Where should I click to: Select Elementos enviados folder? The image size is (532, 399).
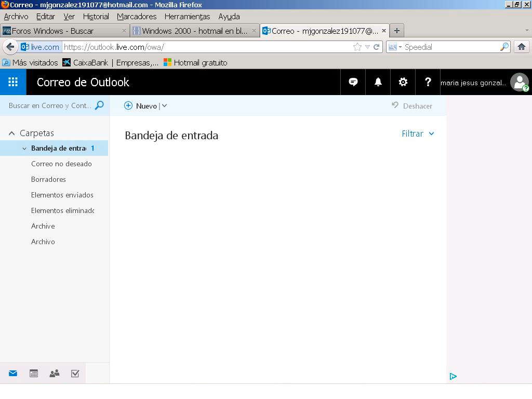tap(62, 195)
